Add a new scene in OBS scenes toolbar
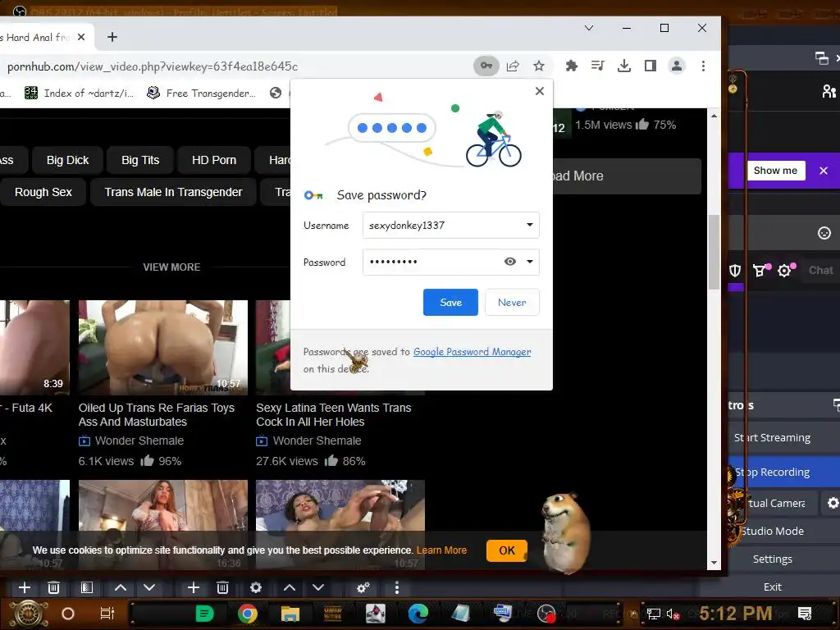This screenshot has width=840, height=630. coord(25,587)
